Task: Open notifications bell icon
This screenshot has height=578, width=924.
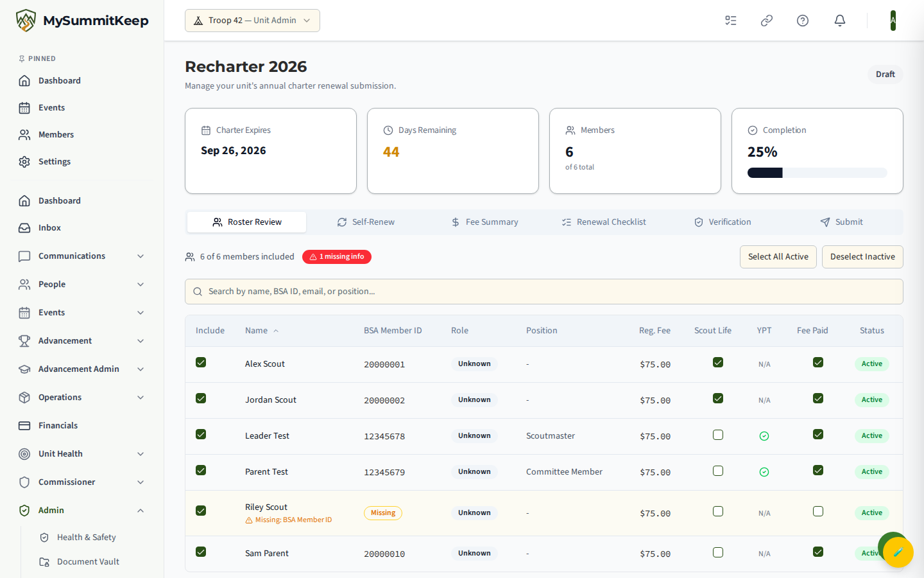Action: pyautogui.click(x=840, y=21)
